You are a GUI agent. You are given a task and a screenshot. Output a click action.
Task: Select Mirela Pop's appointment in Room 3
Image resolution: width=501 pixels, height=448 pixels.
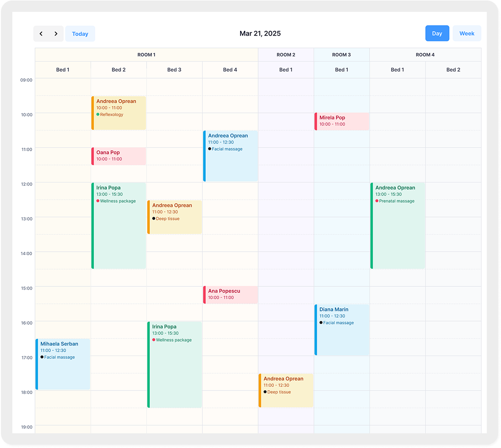coord(342,121)
